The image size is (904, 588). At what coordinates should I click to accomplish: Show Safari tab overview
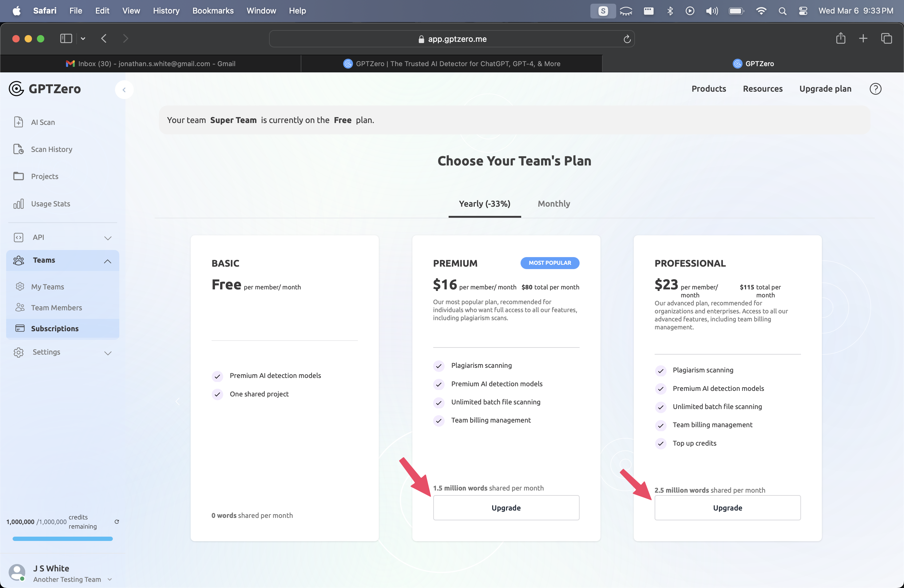(x=886, y=38)
